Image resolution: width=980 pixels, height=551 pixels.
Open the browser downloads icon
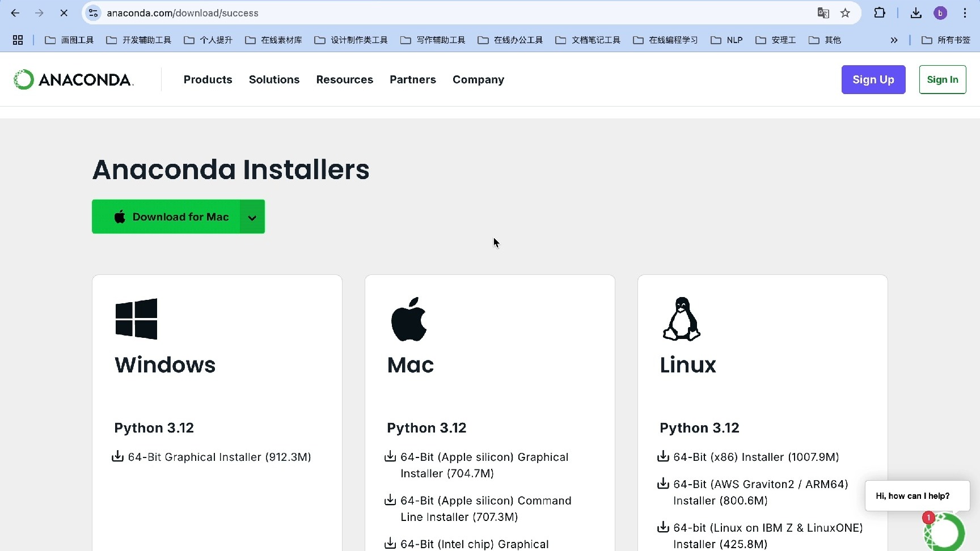[x=916, y=13]
